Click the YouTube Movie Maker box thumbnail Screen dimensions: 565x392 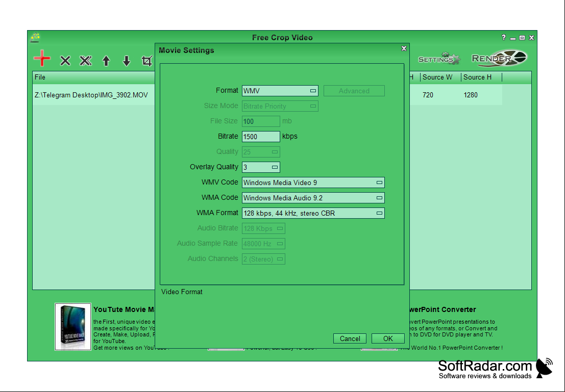pyautogui.click(x=73, y=326)
